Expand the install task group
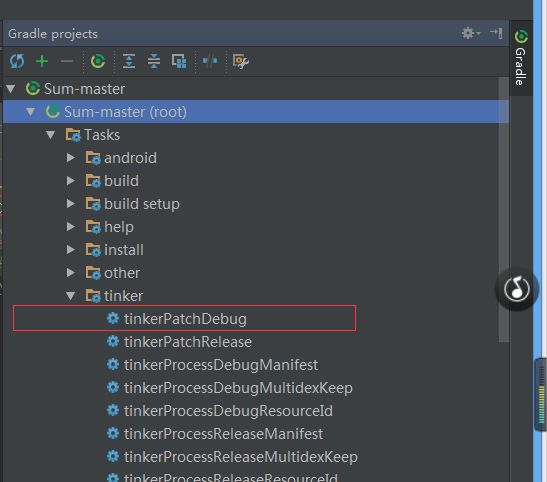This screenshot has height=482, width=547. [x=71, y=250]
